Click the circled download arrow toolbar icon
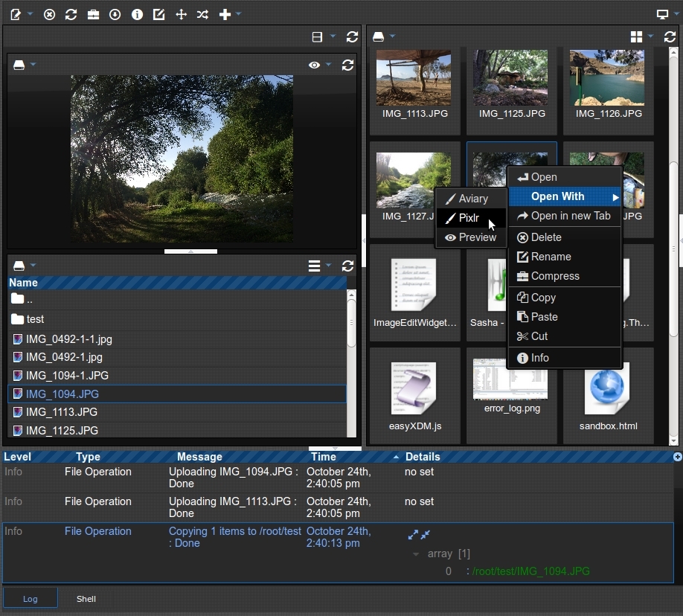The height and width of the screenshot is (616, 683). coord(115,15)
